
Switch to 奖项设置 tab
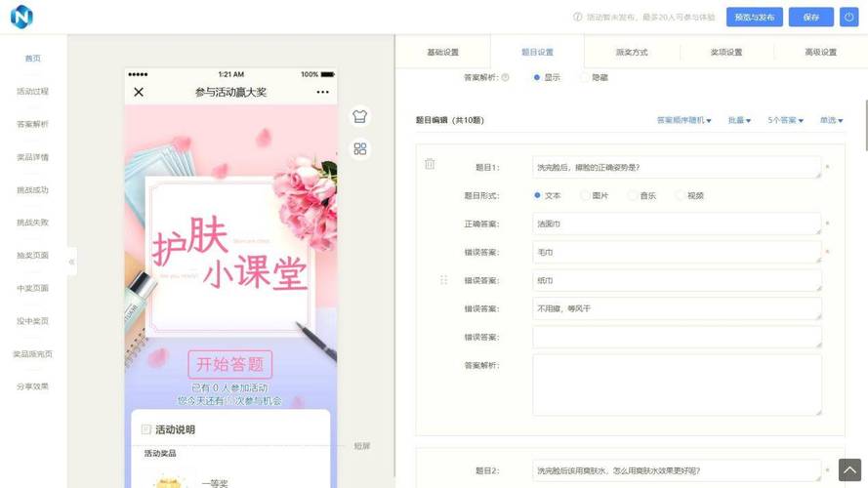pos(726,52)
